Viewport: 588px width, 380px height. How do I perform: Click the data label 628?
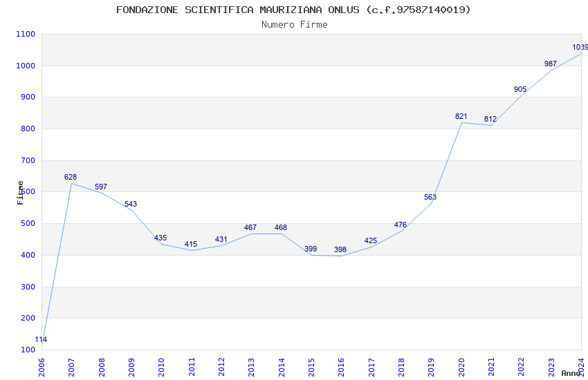coord(71,177)
